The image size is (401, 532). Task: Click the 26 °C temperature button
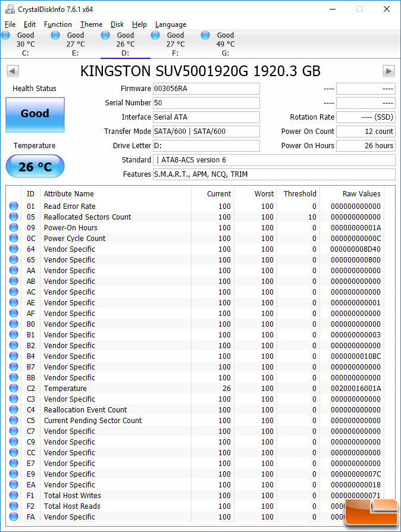[35, 166]
